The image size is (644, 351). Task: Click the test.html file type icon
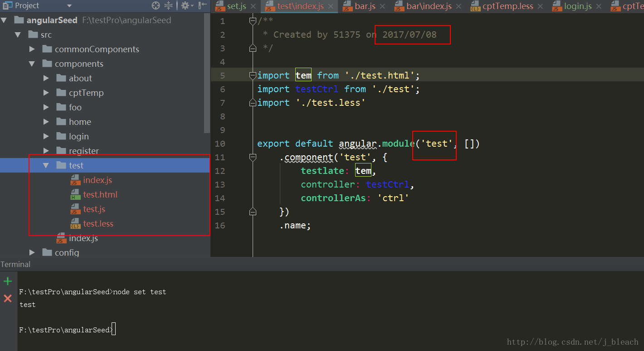(75, 195)
